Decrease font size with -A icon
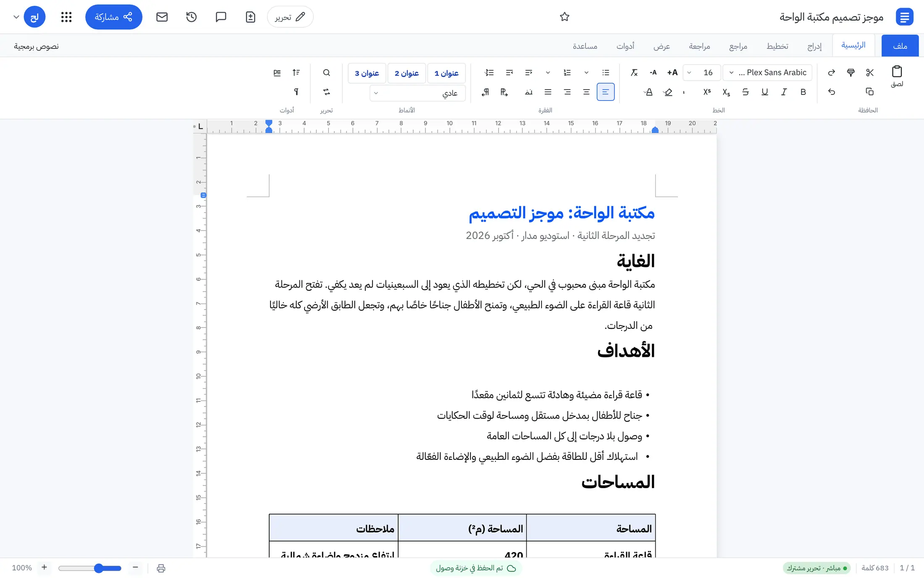Viewport: 924px width, 578px height. coord(653,73)
